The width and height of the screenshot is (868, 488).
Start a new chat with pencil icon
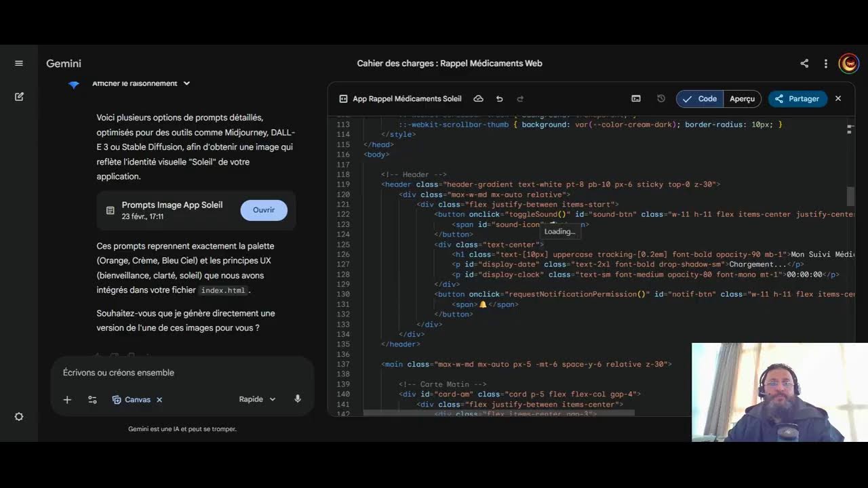(x=19, y=97)
